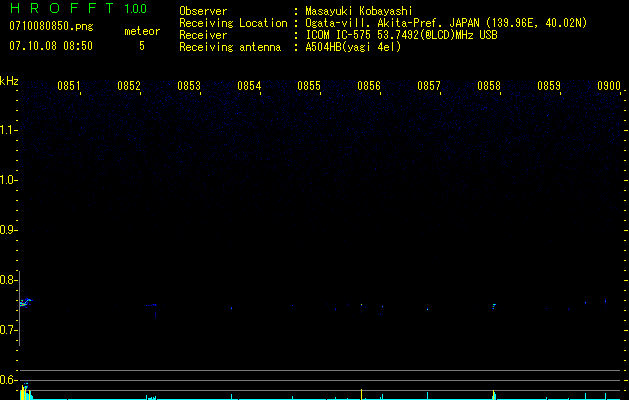Viewport: 629px width, 400px height.
Task: Click the 0858 time axis marker
Action: pyautogui.click(x=489, y=86)
